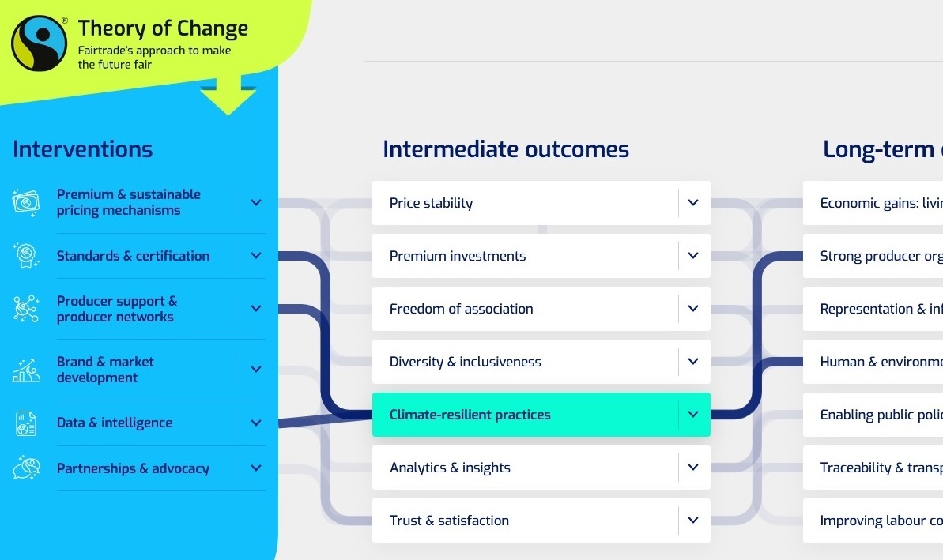Image resolution: width=943 pixels, height=560 pixels.
Task: Click the Partnerships & advocacy speech bubble icon
Action: 26,468
